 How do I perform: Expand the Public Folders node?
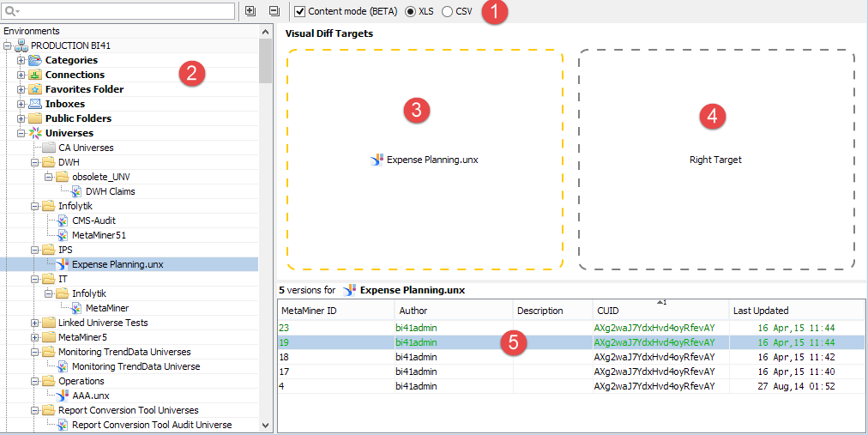[x=21, y=118]
